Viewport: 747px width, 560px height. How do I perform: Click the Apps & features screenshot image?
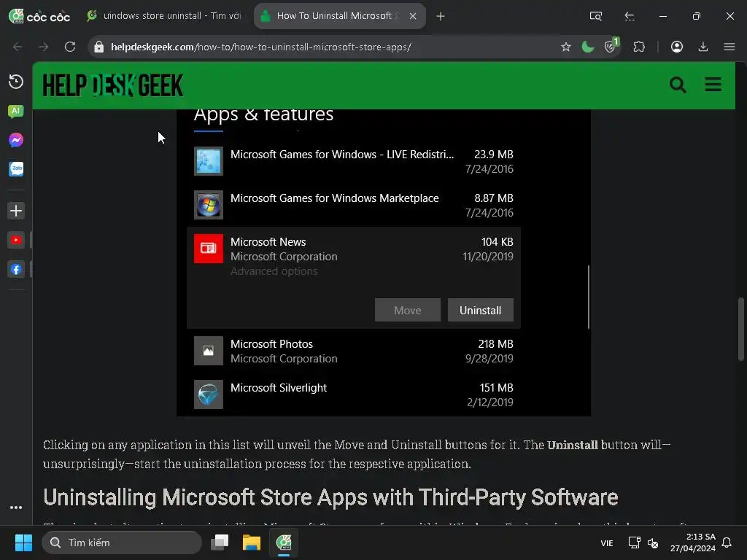(384, 262)
